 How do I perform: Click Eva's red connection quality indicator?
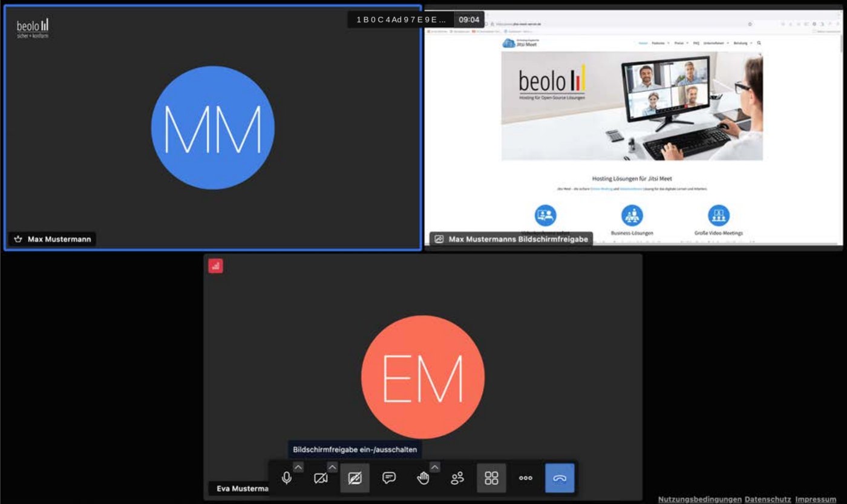216,266
